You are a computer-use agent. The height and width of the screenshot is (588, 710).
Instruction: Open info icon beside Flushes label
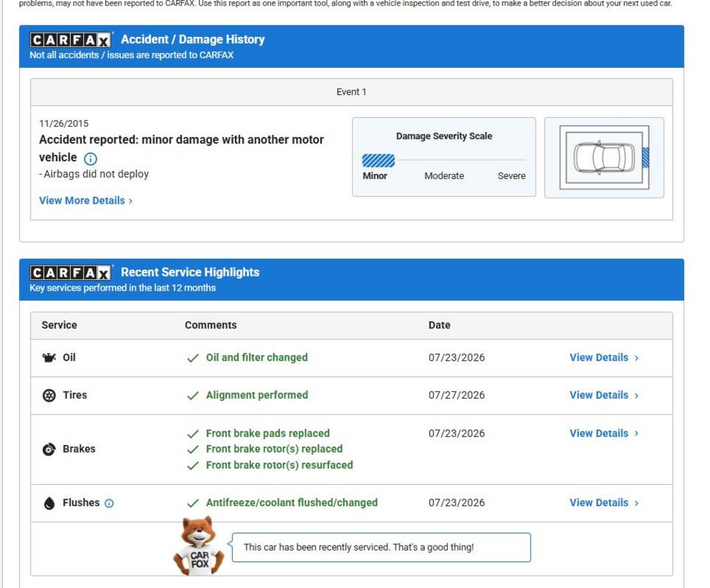pos(109,503)
